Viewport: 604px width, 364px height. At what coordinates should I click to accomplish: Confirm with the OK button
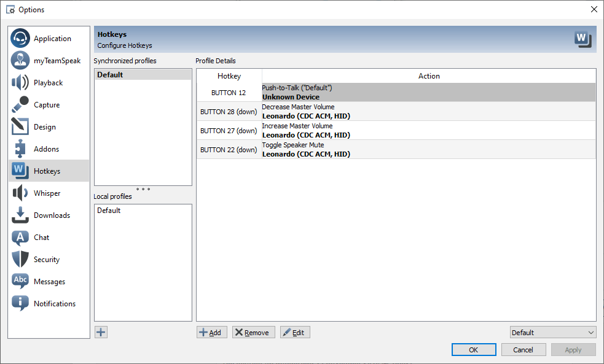(473, 350)
